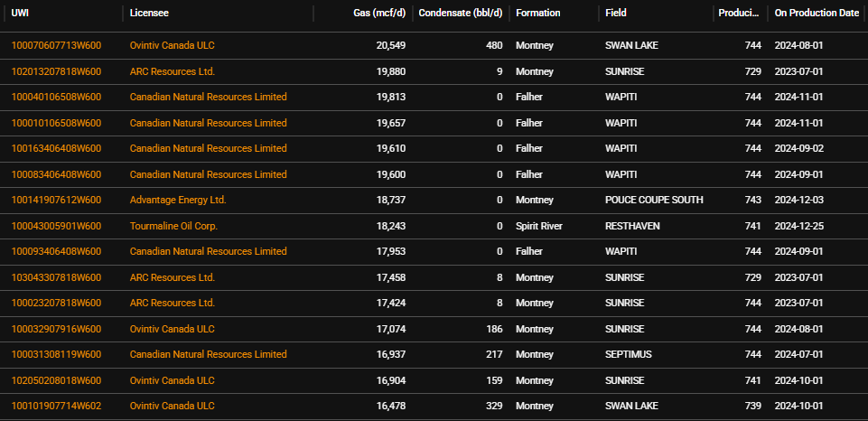Viewport: 868px width, 421px height.
Task: Open well link 100163406408W600
Action: [x=56, y=148]
